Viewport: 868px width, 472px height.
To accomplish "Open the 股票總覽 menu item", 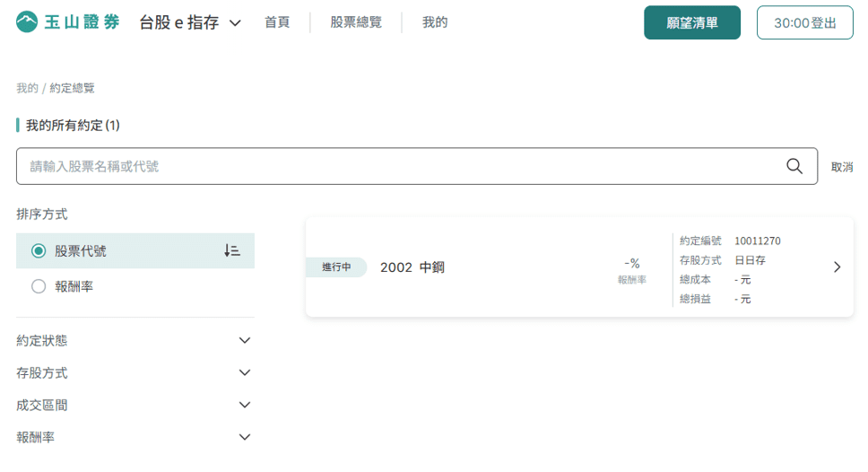I will pyautogui.click(x=356, y=22).
